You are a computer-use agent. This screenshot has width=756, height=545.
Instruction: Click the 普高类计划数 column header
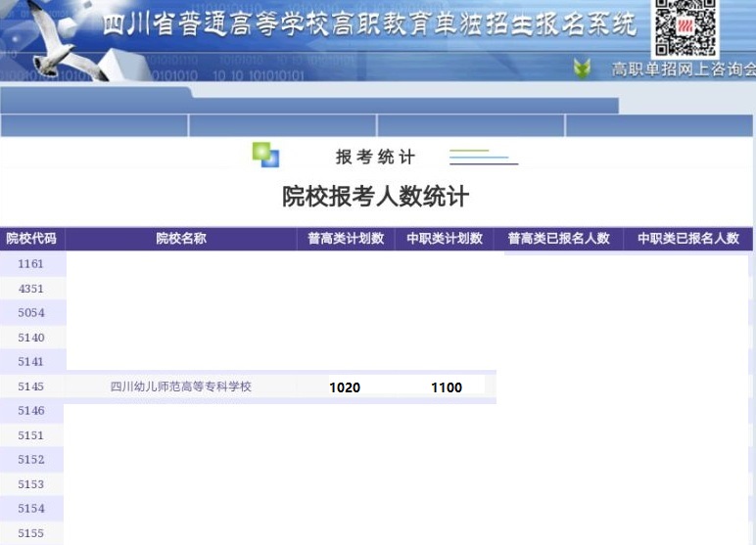(346, 239)
